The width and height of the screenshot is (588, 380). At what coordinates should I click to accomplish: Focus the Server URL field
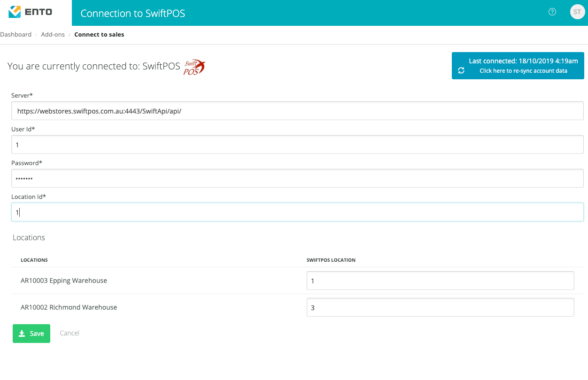297,111
